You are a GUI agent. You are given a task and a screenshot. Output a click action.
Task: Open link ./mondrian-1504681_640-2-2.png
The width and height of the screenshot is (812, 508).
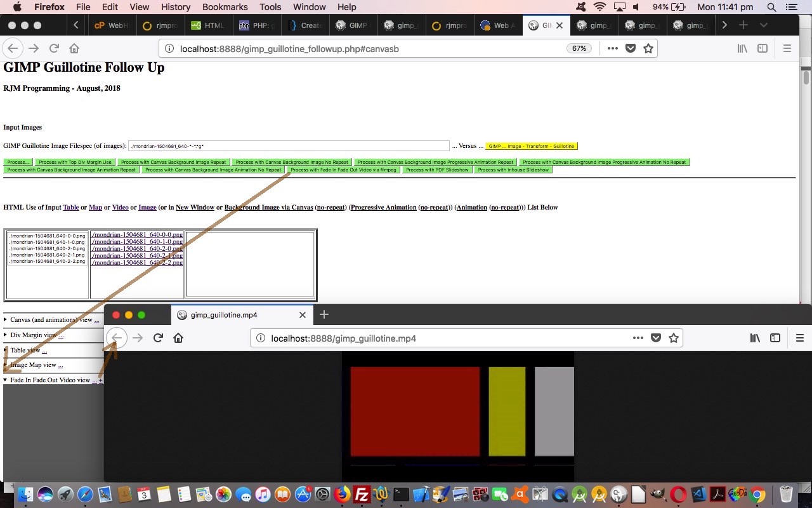(x=137, y=262)
